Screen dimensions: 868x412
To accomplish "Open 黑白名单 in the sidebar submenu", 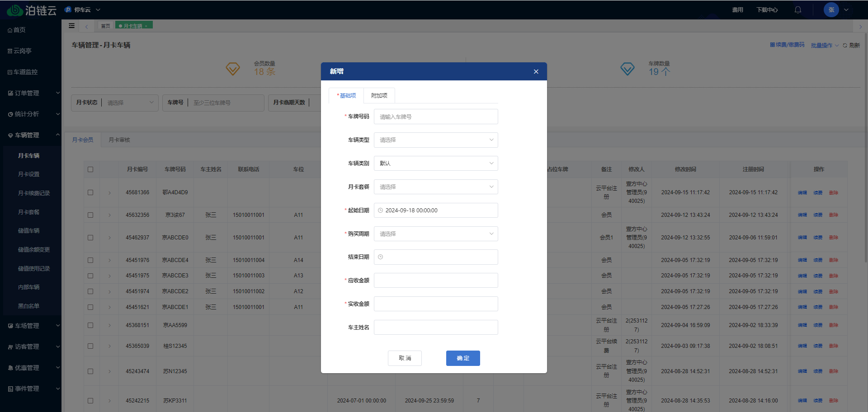I will tap(29, 306).
